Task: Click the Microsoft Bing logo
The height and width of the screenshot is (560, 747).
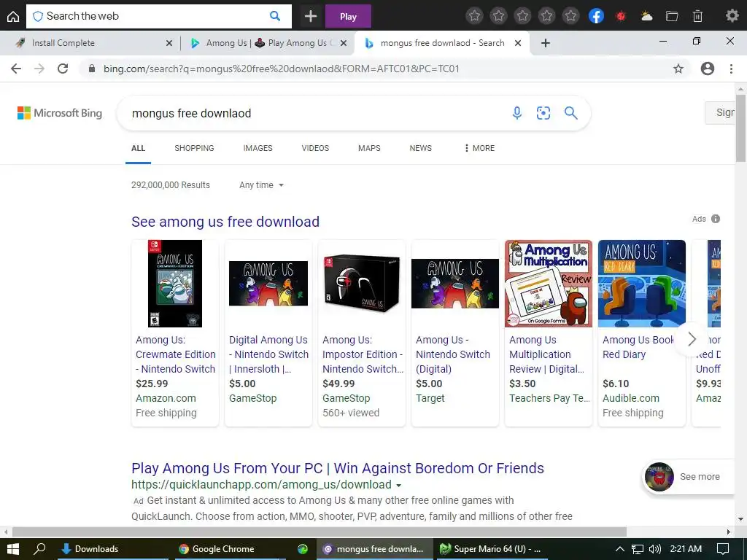Action: [60, 113]
